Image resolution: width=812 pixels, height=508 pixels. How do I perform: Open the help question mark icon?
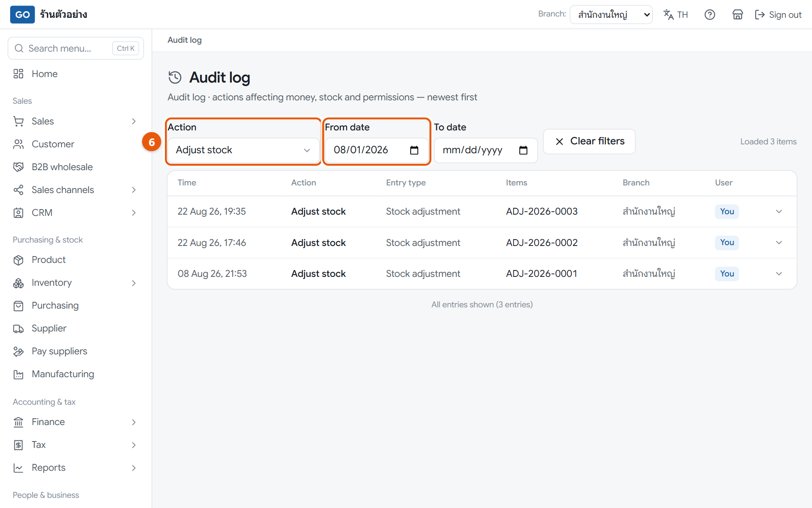tap(710, 15)
